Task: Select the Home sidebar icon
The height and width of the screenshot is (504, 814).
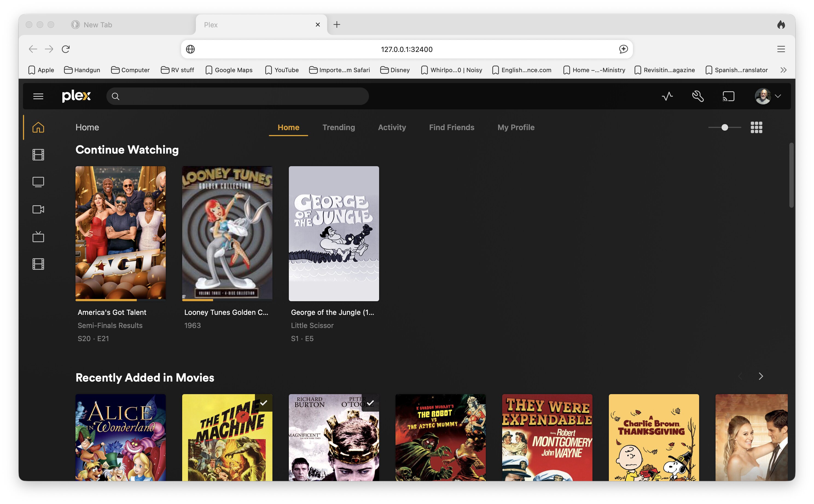Action: pos(38,127)
